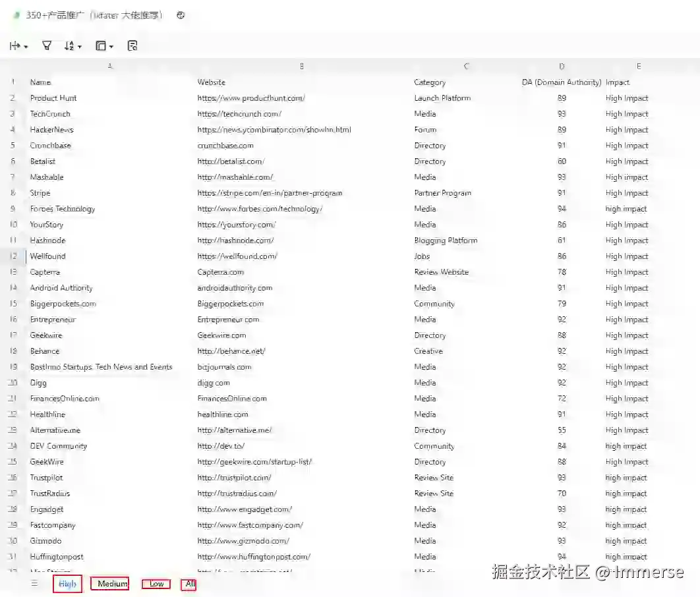Click the freeze panes grid icon

tap(101, 45)
